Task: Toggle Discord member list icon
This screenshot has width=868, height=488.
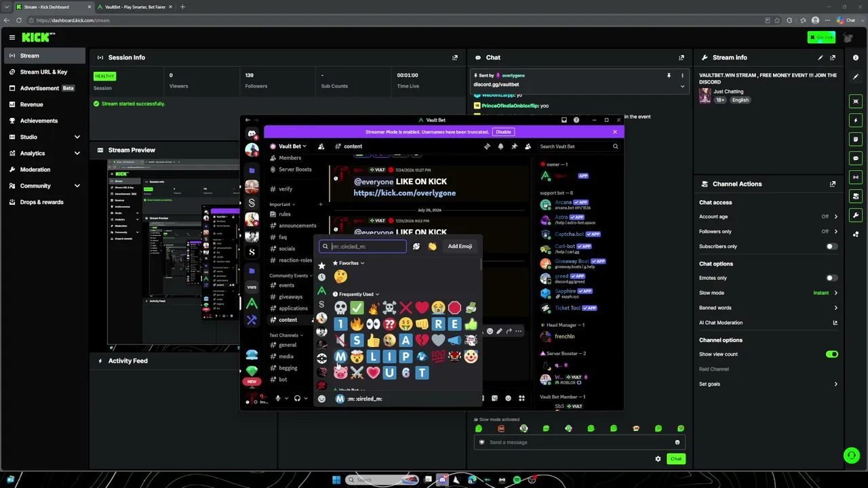Action: (x=528, y=146)
